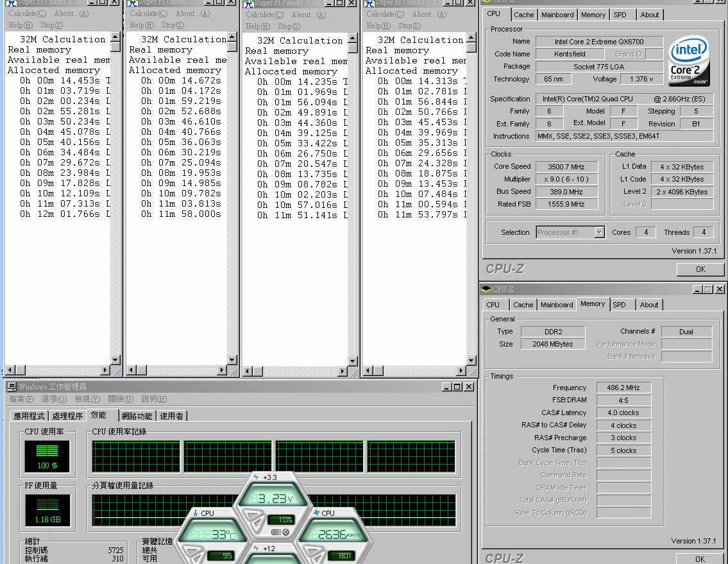Select final time 0h 12m 01.766s in first Super PI
The image size is (728, 564).
pos(60,214)
